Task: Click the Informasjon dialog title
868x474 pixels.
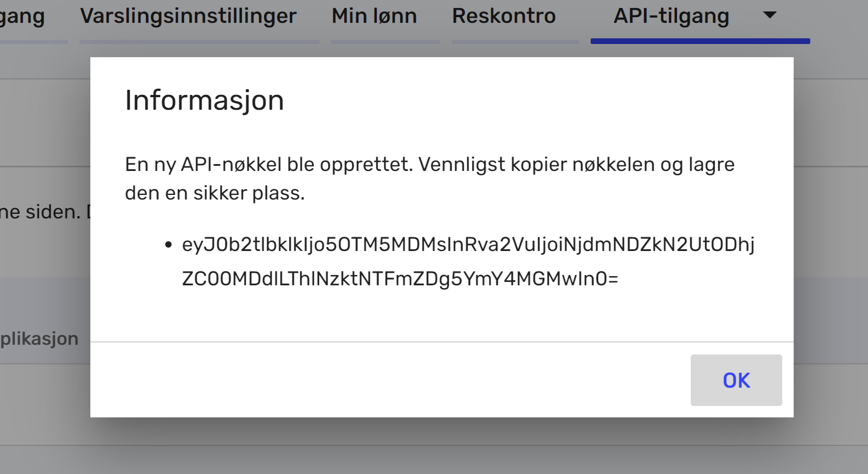Action: pos(205,100)
